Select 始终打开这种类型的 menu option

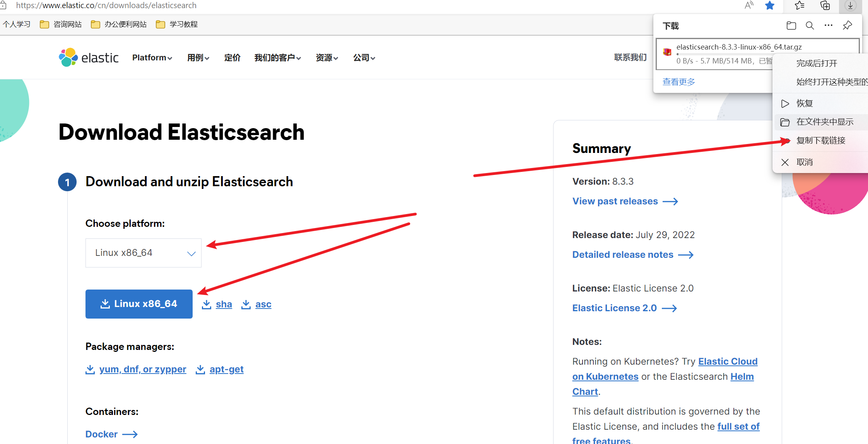pos(820,82)
